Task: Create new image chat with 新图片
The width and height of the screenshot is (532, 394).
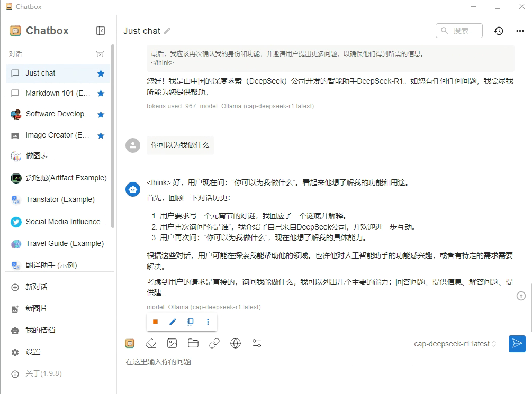Action: [x=58, y=308]
